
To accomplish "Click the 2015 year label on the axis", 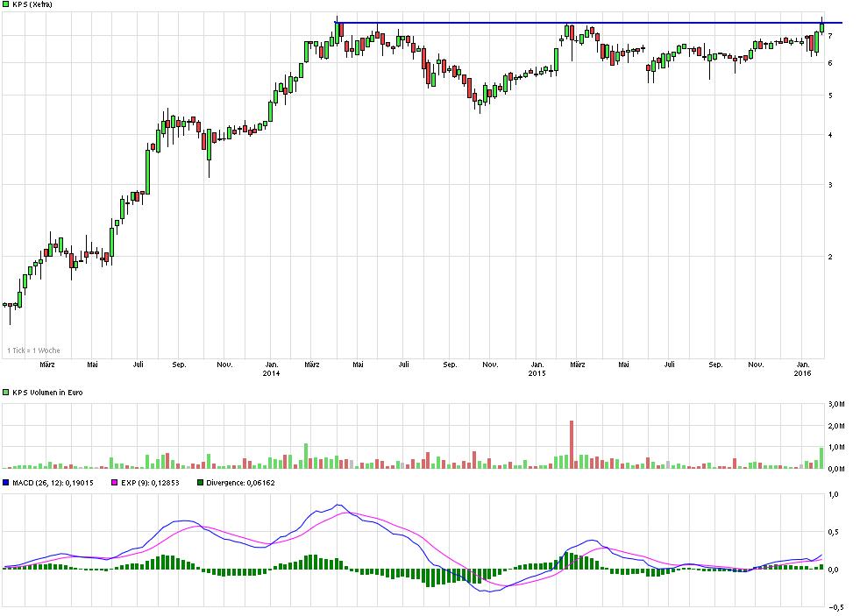I will [x=537, y=372].
